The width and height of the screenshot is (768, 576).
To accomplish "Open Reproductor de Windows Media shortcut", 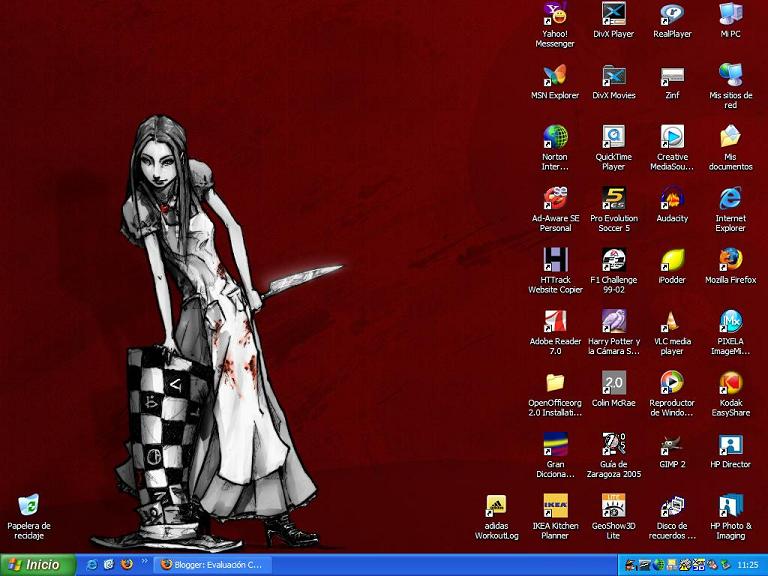I will click(672, 383).
